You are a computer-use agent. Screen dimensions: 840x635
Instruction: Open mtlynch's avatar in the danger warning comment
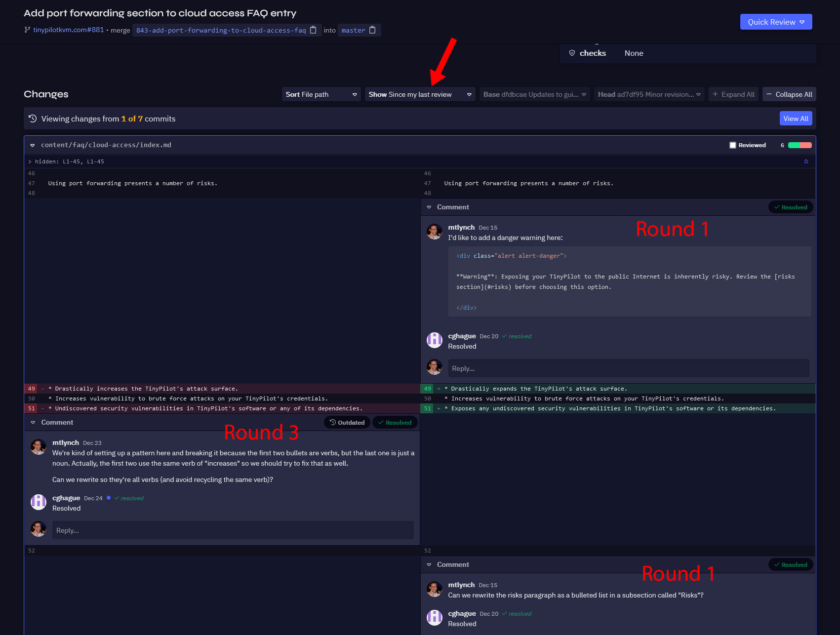tap(434, 232)
